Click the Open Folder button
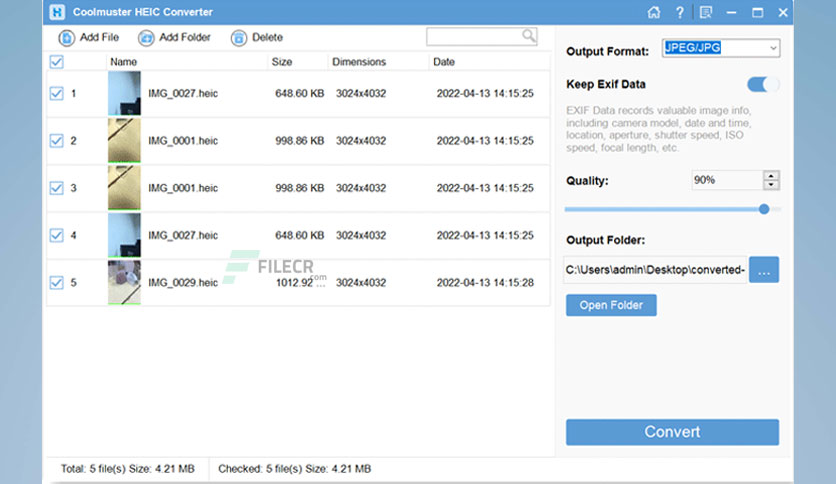Viewport: 836px width, 484px height. (x=611, y=305)
